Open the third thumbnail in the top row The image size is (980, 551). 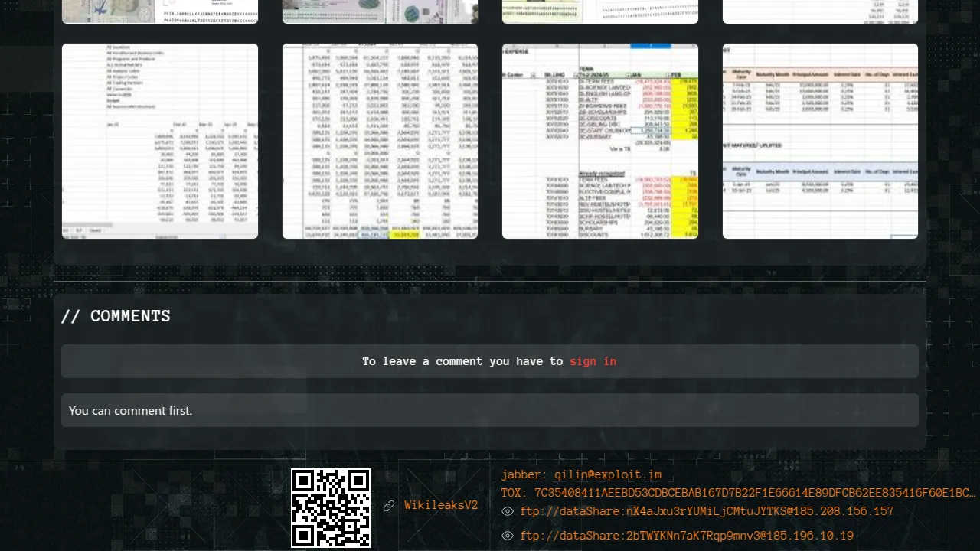click(599, 11)
